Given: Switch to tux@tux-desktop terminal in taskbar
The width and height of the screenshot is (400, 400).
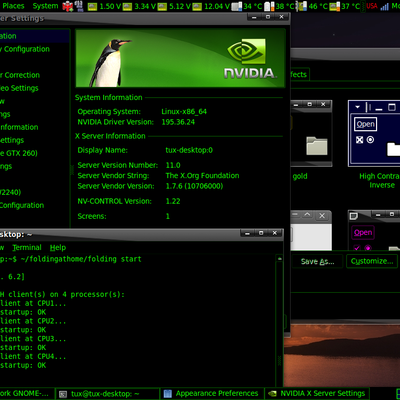Looking at the screenshot, I should coord(107,394).
